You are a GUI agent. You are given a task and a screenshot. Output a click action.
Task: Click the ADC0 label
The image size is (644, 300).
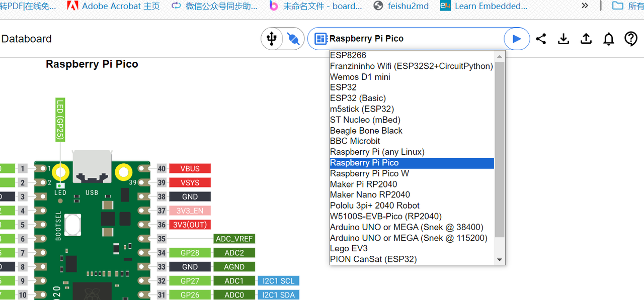click(234, 295)
